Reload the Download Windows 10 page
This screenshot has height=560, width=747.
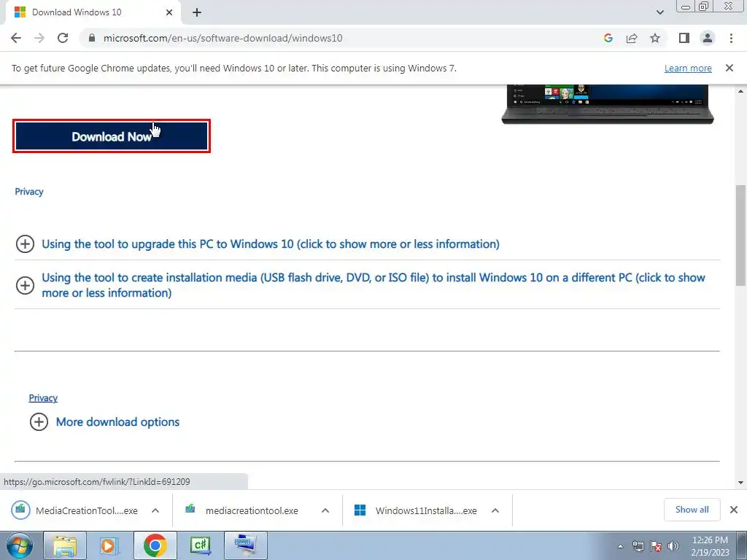pyautogui.click(x=63, y=38)
